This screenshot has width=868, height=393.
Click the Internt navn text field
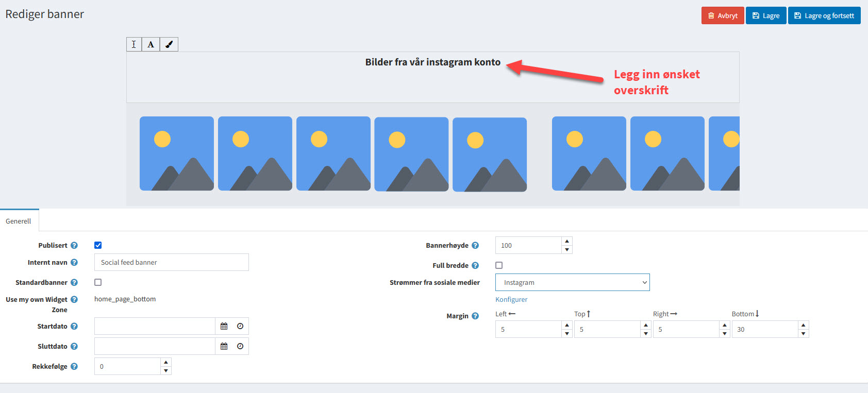[171, 262]
